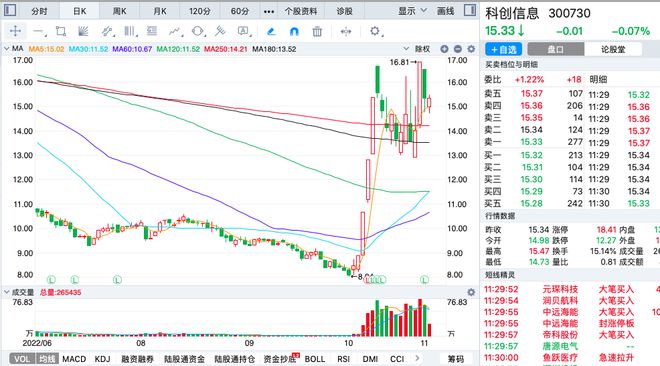The image size is (660, 366).
Task: Switch to the 周K tab
Action: [120, 11]
